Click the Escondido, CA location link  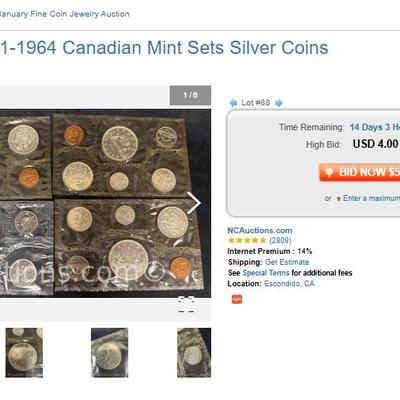tap(289, 284)
